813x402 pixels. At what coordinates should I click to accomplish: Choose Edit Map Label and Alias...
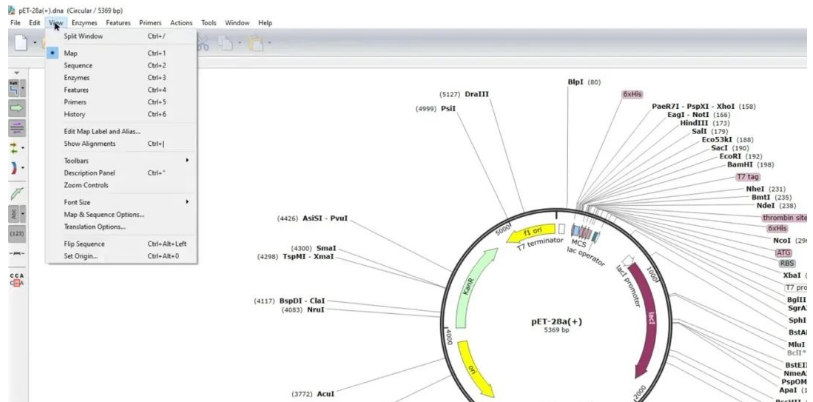click(x=122, y=131)
